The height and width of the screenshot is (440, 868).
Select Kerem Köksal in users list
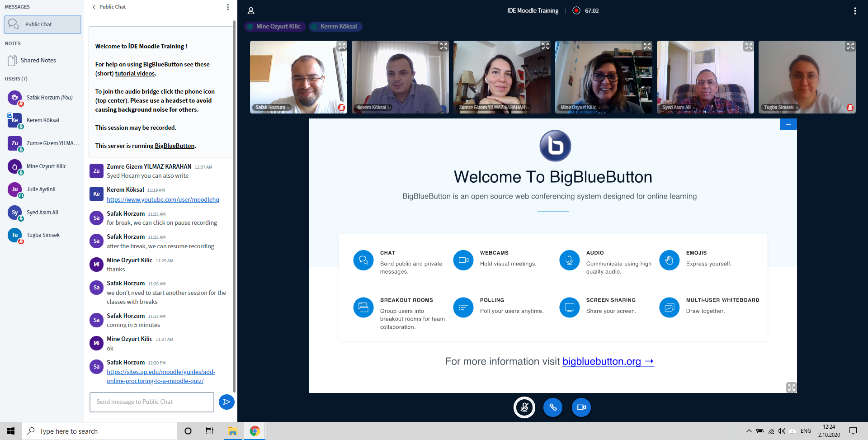[42, 120]
